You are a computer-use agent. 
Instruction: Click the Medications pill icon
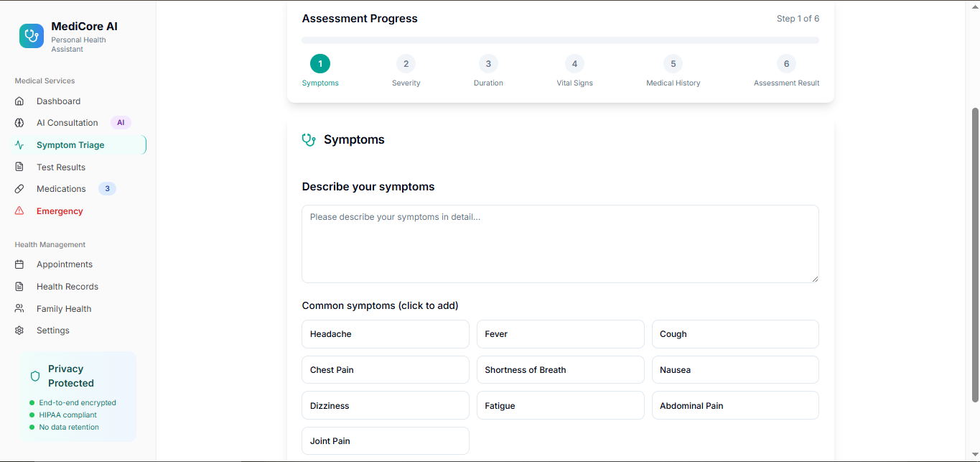(x=19, y=189)
